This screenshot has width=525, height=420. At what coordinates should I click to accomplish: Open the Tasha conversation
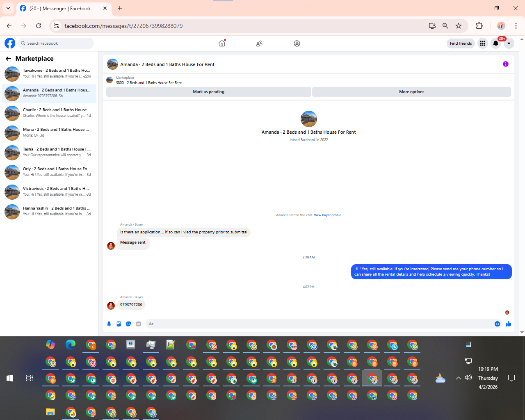point(49,153)
